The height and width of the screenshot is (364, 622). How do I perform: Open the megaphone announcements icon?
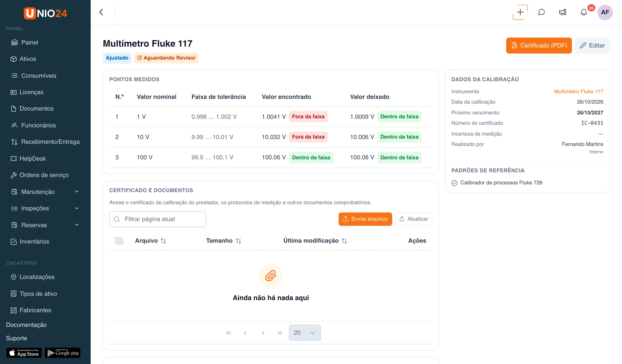coord(563,12)
